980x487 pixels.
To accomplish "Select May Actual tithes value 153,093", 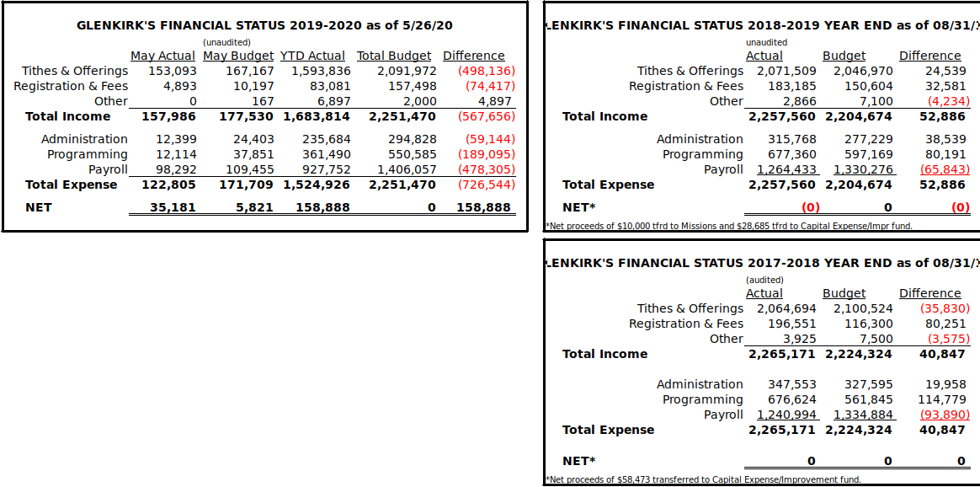I will [173, 71].
